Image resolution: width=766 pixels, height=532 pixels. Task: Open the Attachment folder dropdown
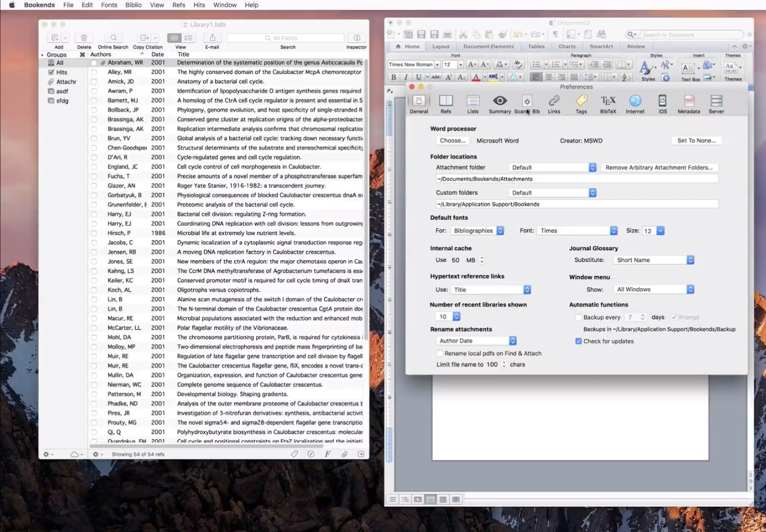coord(552,167)
